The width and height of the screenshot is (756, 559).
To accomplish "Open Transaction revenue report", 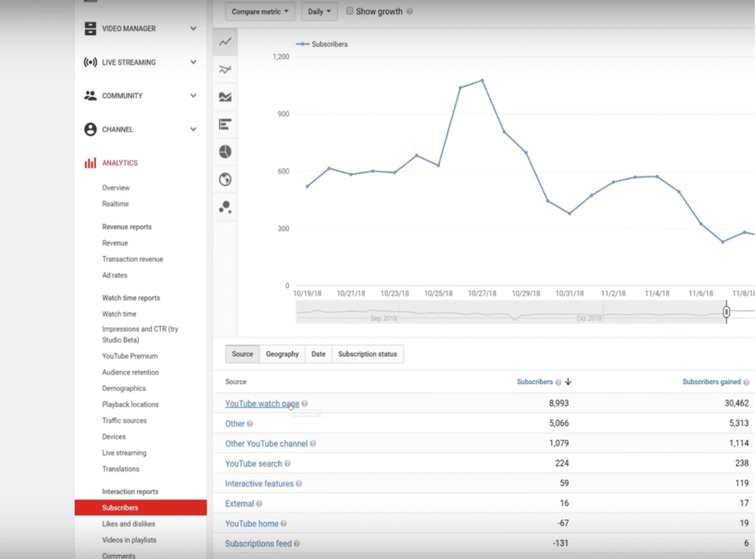I will coord(132,259).
